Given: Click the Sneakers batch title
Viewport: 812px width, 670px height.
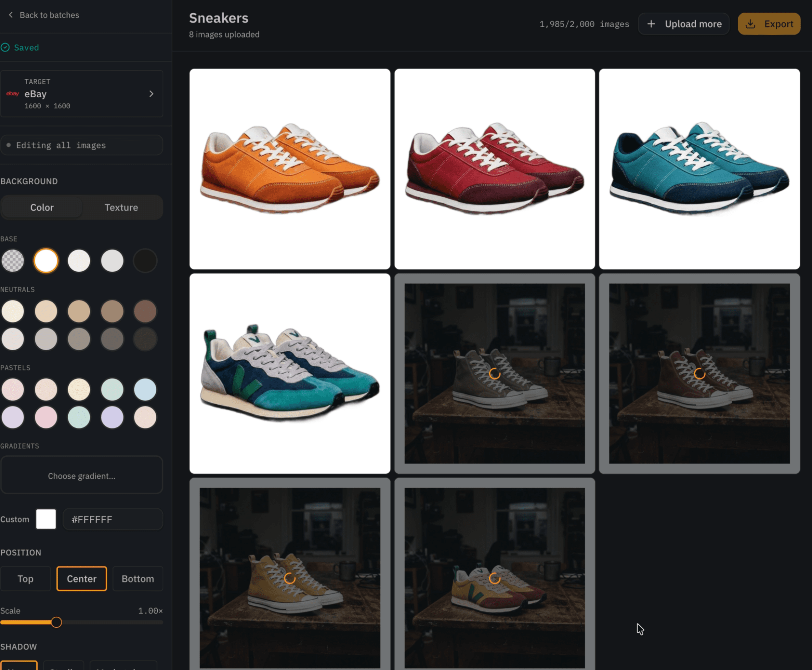Looking at the screenshot, I should [x=219, y=18].
